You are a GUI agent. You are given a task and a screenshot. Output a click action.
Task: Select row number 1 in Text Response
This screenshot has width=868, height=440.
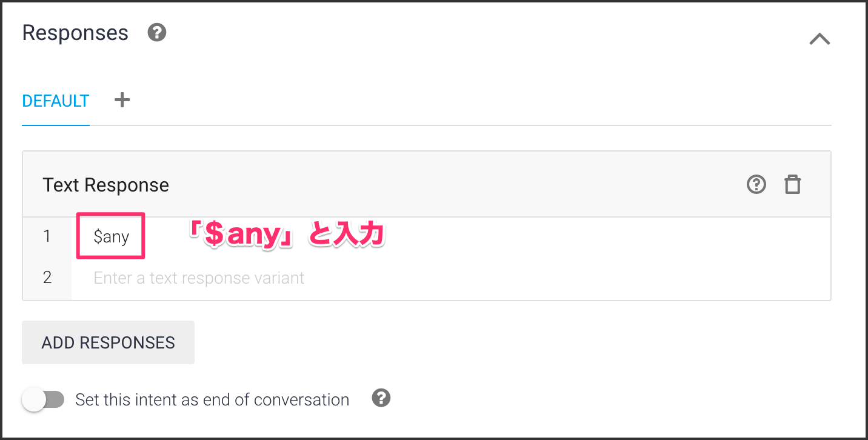(x=47, y=236)
